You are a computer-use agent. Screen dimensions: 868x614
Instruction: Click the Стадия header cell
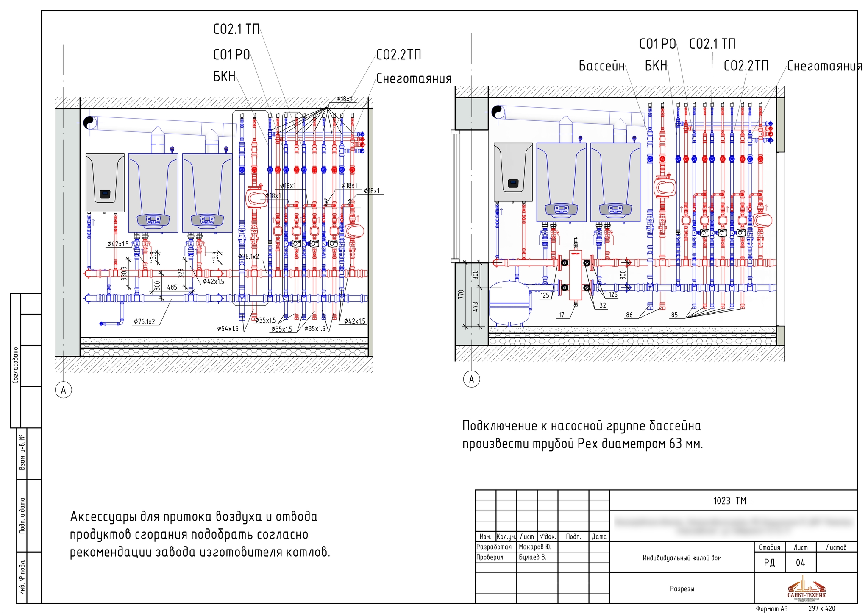(x=769, y=547)
